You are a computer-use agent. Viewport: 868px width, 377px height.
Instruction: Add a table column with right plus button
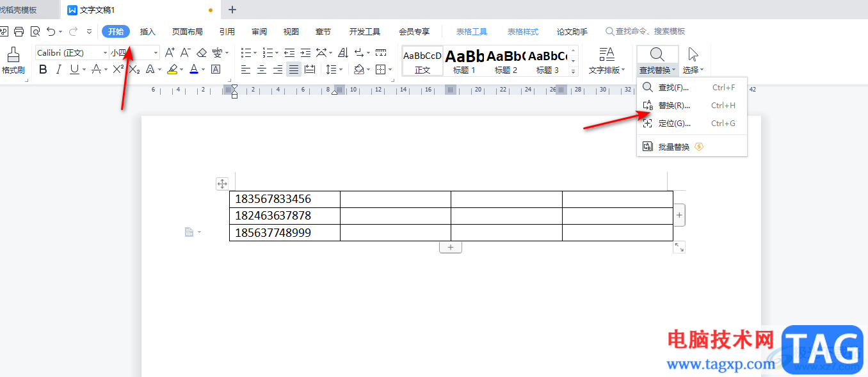[x=680, y=216]
